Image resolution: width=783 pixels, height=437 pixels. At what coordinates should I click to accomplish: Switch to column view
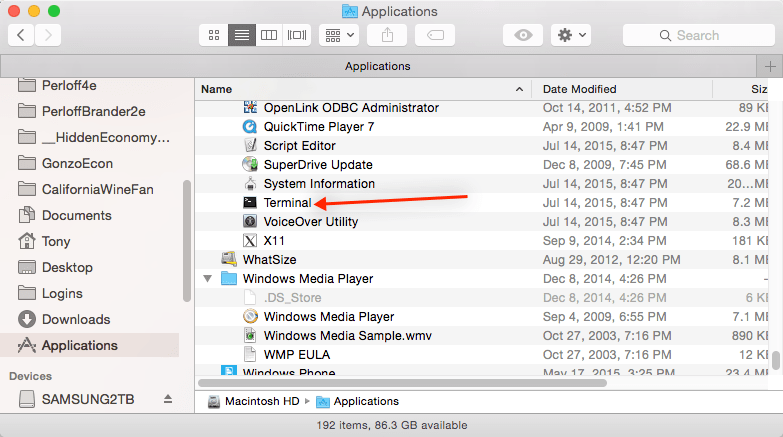point(269,35)
